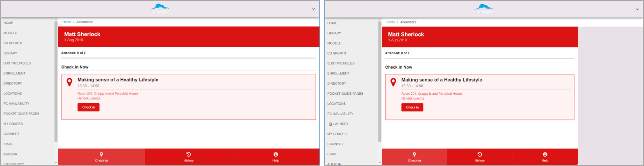Click the BigSkyU cloud logo in left window
Image resolution: width=644 pixels, height=166 pixels.
pyautogui.click(x=160, y=9)
